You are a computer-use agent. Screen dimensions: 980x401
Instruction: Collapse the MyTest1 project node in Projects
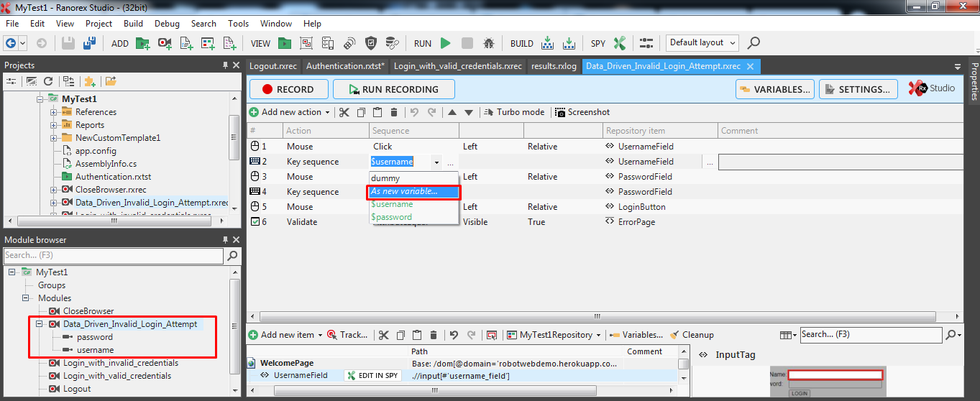tap(41, 99)
